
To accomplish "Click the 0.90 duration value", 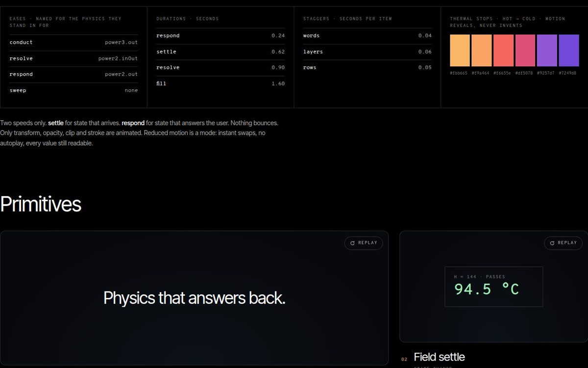I will (x=278, y=67).
